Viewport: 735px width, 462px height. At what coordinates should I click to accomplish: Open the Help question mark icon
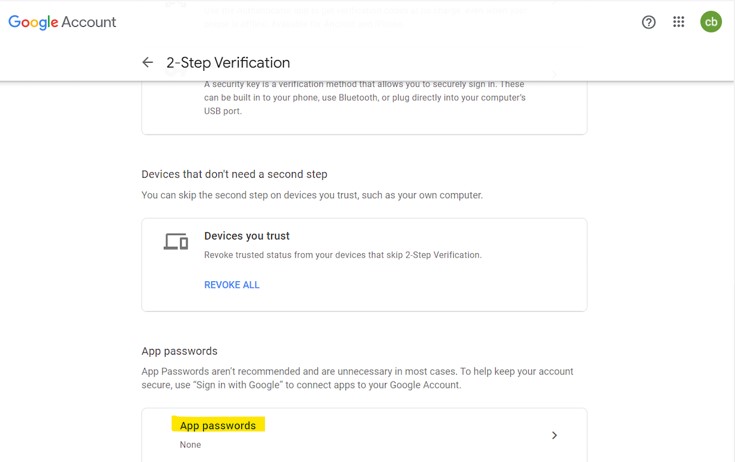[x=649, y=22]
